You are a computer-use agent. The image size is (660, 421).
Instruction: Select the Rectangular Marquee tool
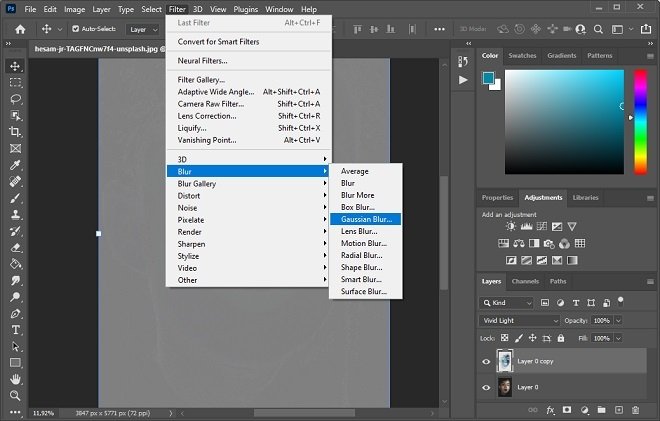click(x=15, y=83)
